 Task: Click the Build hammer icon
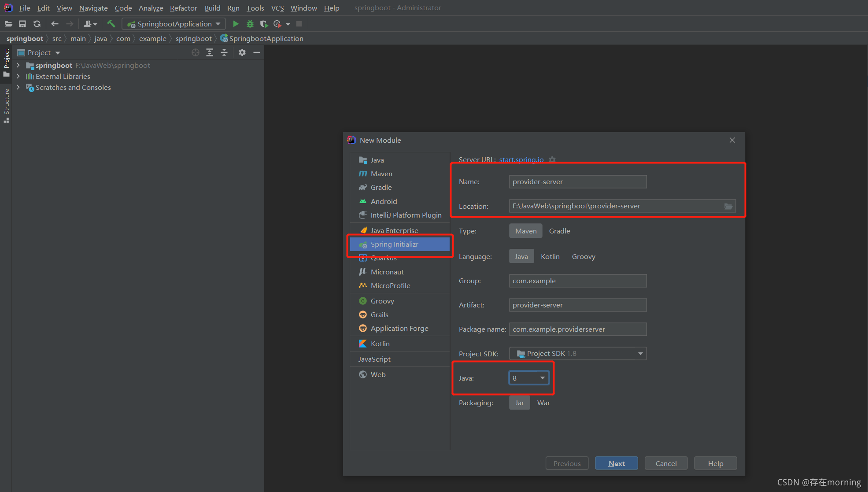[111, 24]
